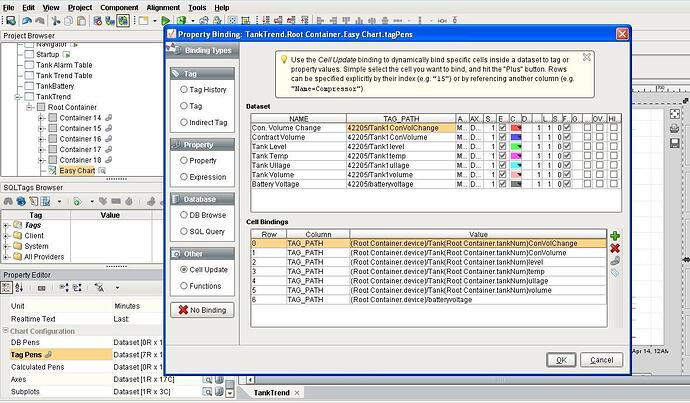The height and width of the screenshot is (403, 690).
Task: Click the alphabetical sort icon in Property Editor
Action: tap(19, 288)
